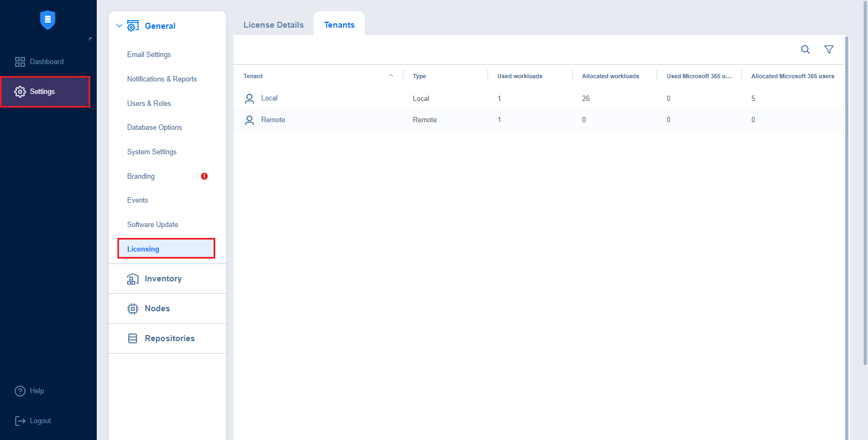The width and height of the screenshot is (868, 440).
Task: Open Software Update settings
Action: pos(153,225)
